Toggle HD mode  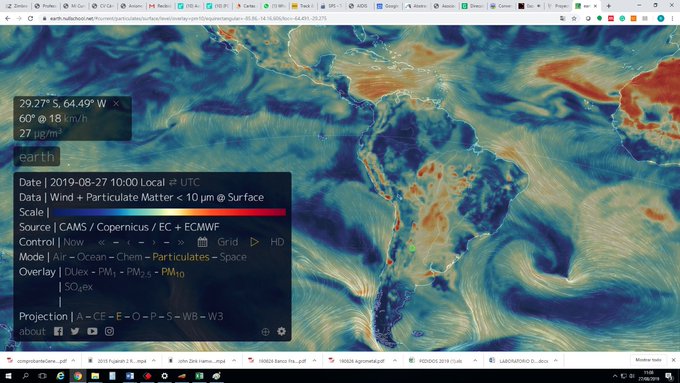tap(277, 242)
